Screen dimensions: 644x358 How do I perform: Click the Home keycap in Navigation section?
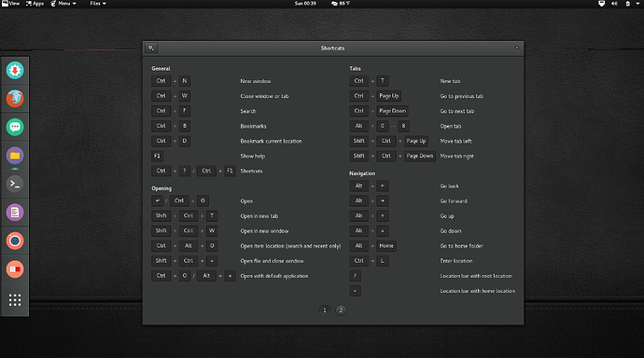386,245
